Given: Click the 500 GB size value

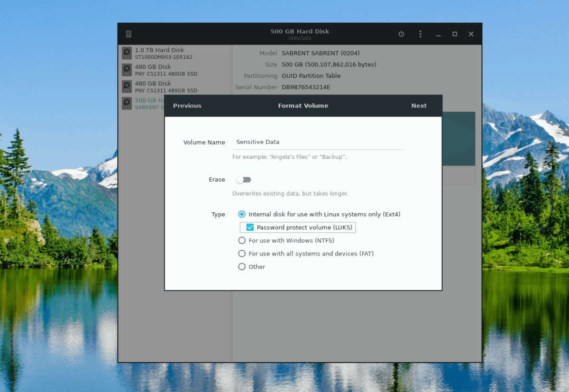Looking at the screenshot, I should 329,64.
